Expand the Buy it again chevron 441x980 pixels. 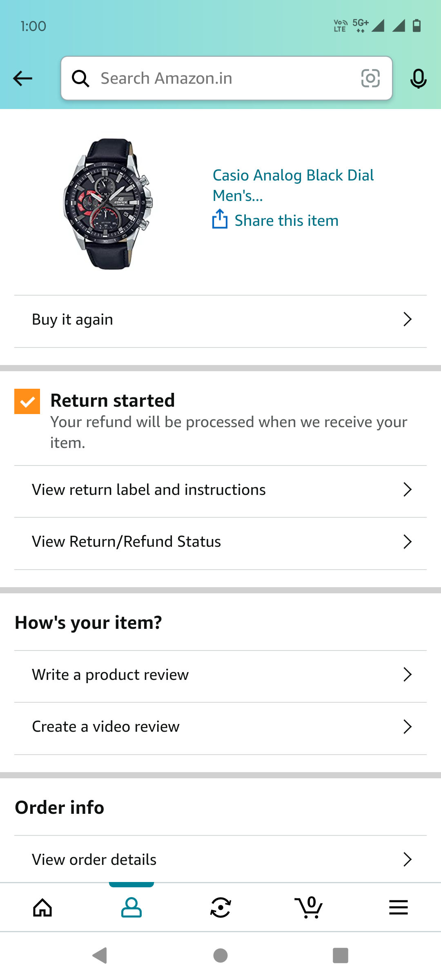pyautogui.click(x=407, y=319)
